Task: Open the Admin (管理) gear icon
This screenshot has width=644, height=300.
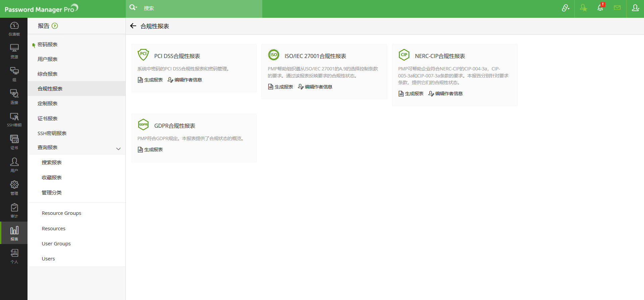Action: [x=14, y=188]
